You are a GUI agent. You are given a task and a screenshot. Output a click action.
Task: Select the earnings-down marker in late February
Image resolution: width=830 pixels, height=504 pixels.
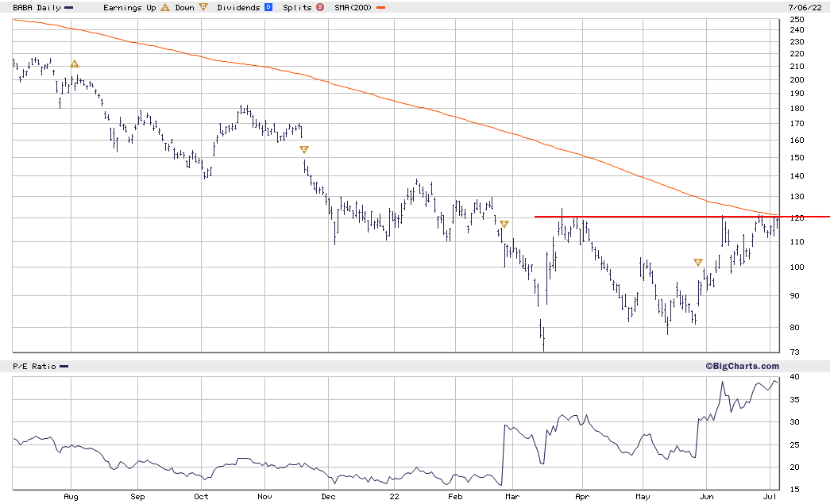504,225
